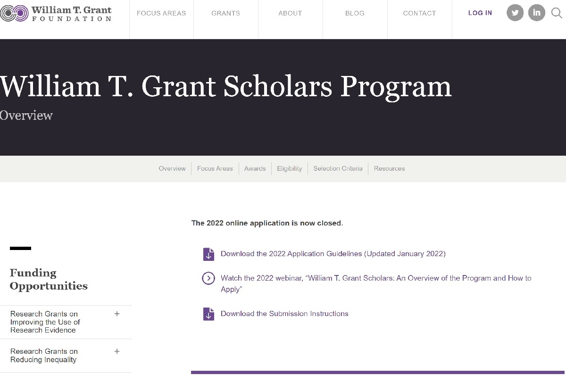Click the Application Guidelines download icon
The width and height of the screenshot is (566, 392).
pyautogui.click(x=208, y=254)
